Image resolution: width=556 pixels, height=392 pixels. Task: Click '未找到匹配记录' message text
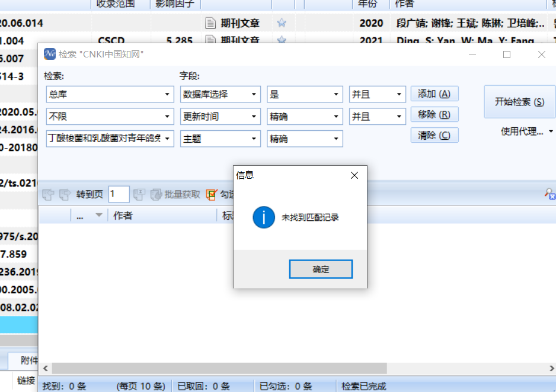(310, 217)
